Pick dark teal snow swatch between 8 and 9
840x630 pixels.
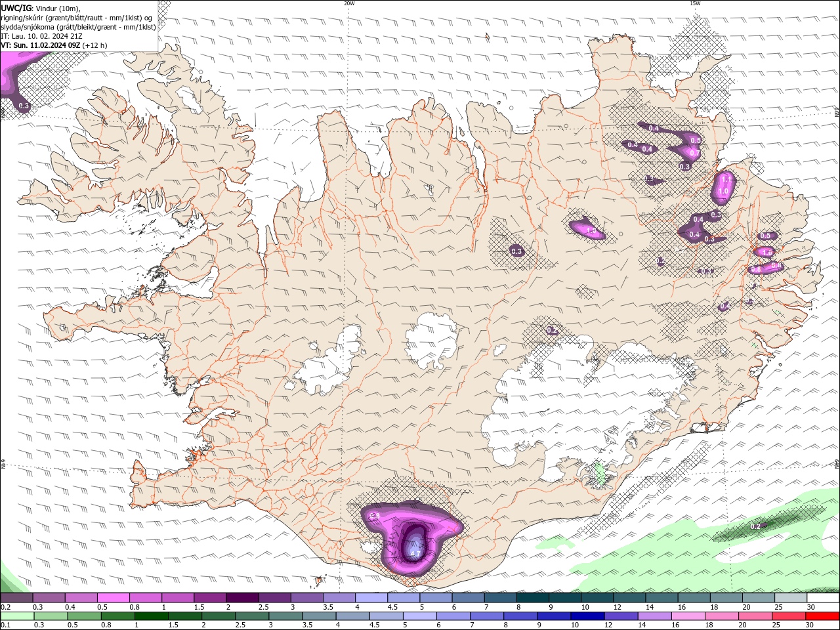[532, 598]
